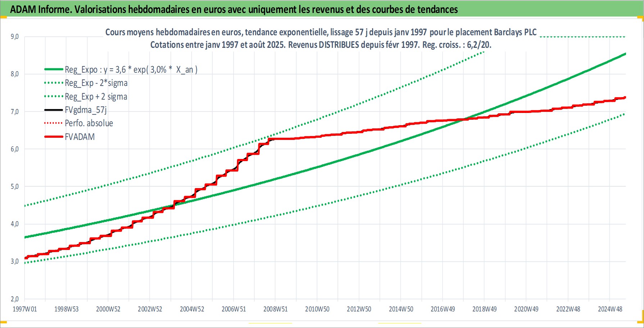Viewport: 644px width, 328px height.
Task: Click the dotted green swatch for Reg_Exp - 2*sigma
Action: tap(54, 83)
